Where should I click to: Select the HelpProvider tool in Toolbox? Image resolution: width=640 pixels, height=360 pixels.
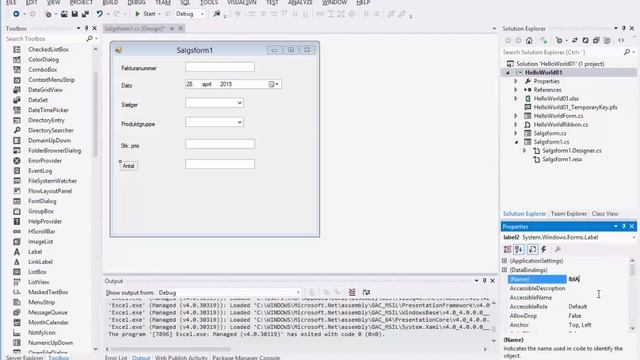[x=45, y=222]
